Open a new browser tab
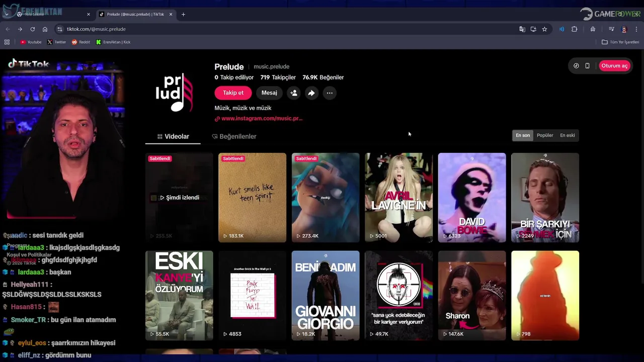Image resolution: width=644 pixels, height=362 pixels. [183, 15]
